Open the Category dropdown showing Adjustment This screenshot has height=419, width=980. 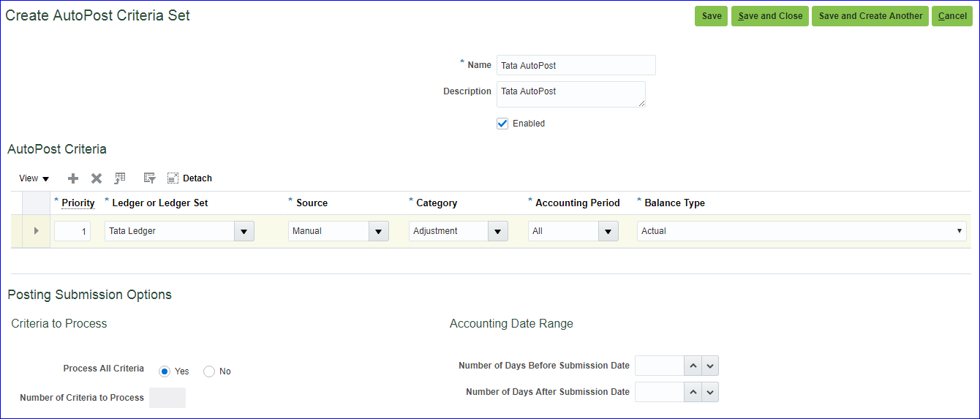tap(497, 231)
